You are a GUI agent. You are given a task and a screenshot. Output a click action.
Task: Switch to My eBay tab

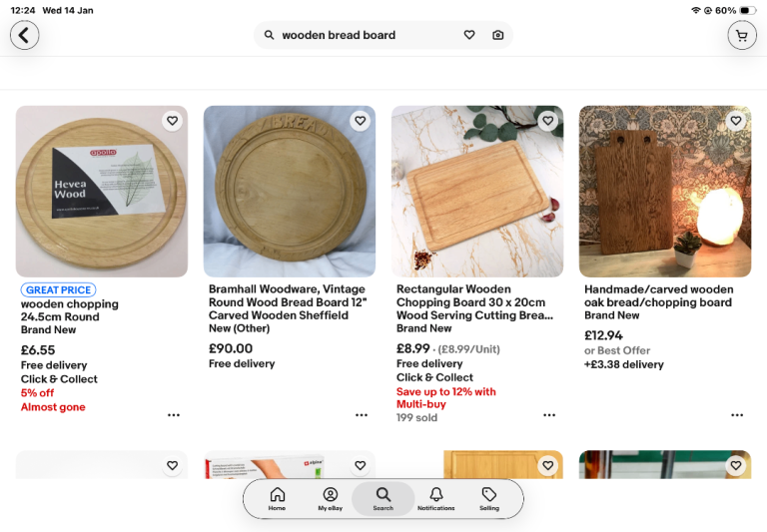pyautogui.click(x=330, y=498)
